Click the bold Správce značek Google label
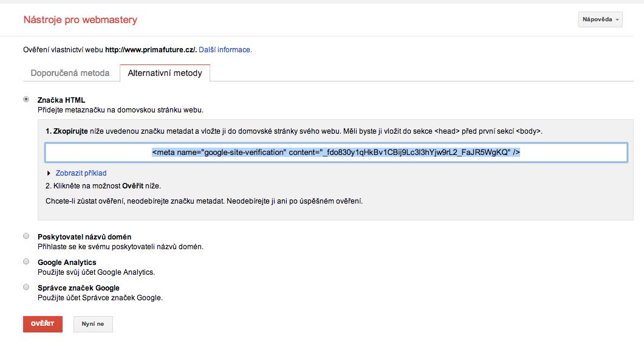This screenshot has height=358, width=644. coord(78,287)
